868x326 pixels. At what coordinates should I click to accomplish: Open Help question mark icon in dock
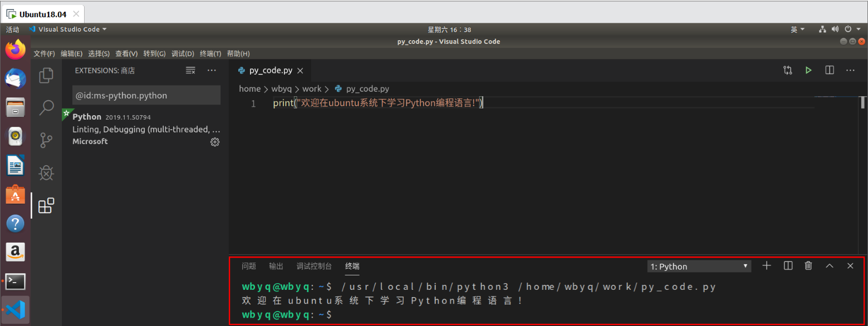[x=16, y=223]
